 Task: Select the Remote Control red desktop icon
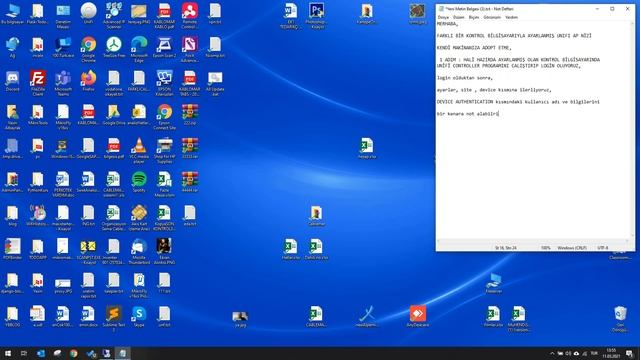[x=190, y=16]
